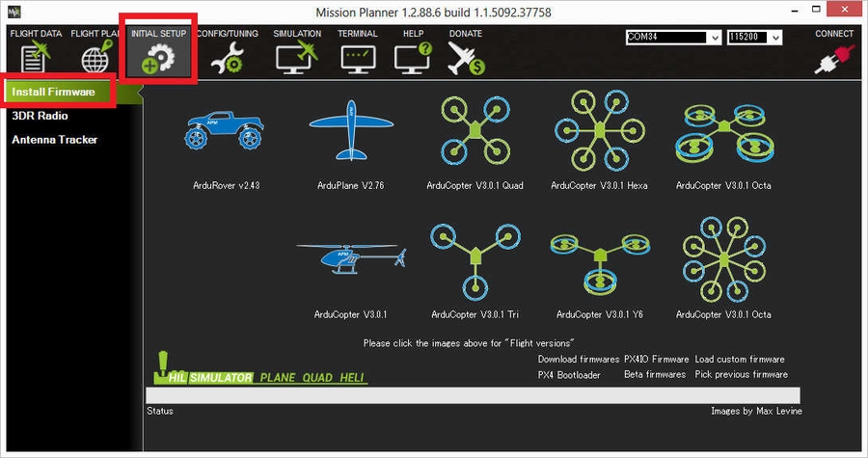868x458 pixels.
Task: Click the Pick previous firmware link
Action: 741,374
